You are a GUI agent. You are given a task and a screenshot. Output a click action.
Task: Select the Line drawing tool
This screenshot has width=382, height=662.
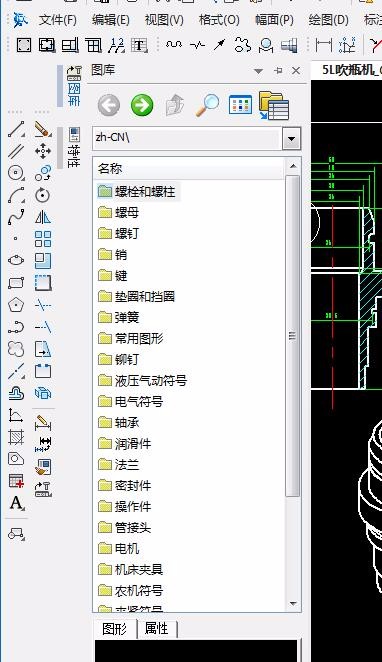tap(16, 129)
